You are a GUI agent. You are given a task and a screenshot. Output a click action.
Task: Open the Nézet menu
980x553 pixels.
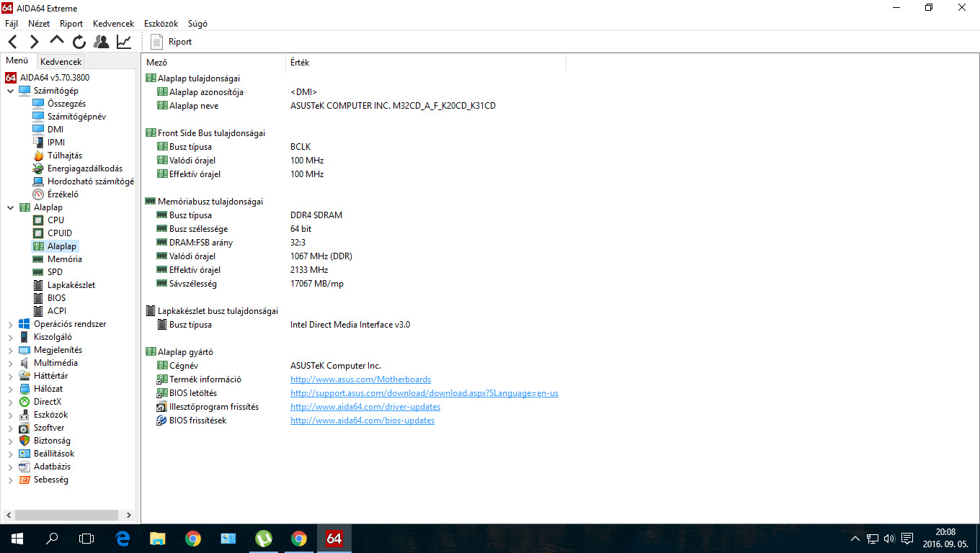click(x=39, y=24)
